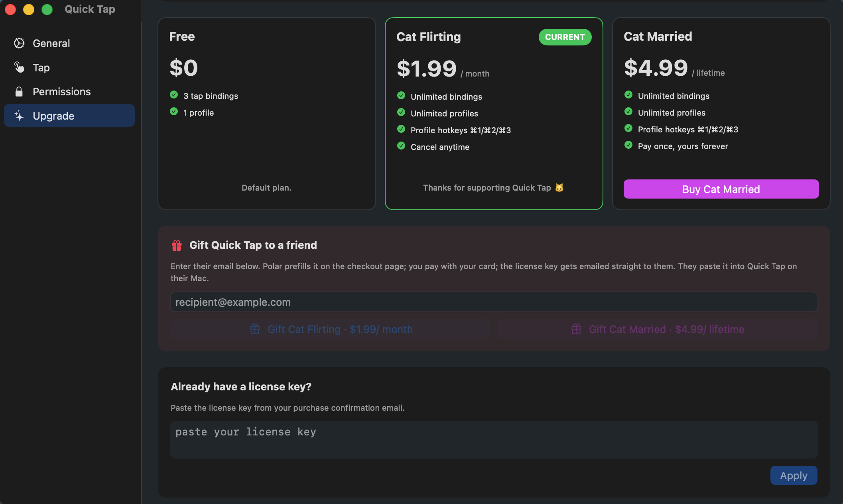843x504 pixels.
Task: Click 'Paste the license key from your purchase' text
Action: pyautogui.click(x=288, y=408)
